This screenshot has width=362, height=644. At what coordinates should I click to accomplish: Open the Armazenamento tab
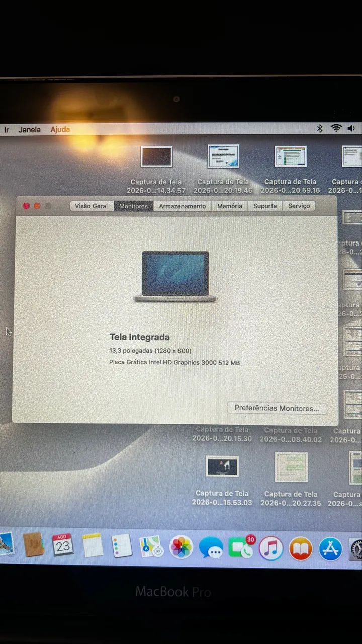click(183, 206)
